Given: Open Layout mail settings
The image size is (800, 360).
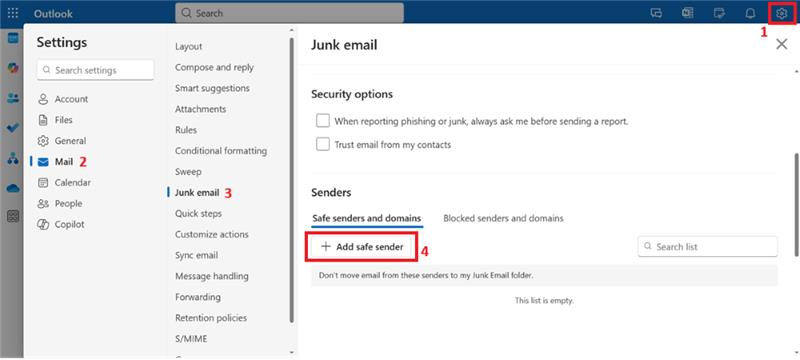Looking at the screenshot, I should coord(189,46).
